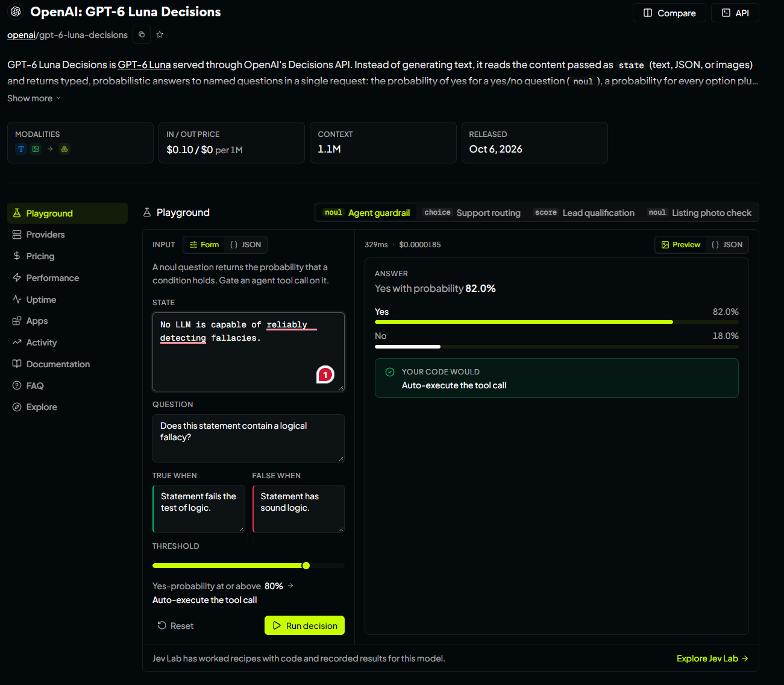Click into the False When field

click(x=298, y=509)
